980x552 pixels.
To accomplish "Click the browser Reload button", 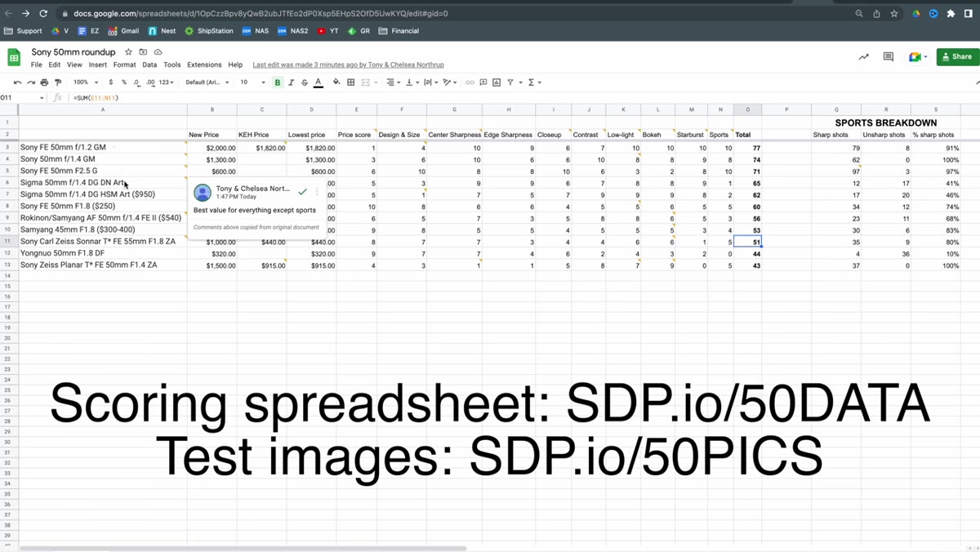I will click(42, 13).
